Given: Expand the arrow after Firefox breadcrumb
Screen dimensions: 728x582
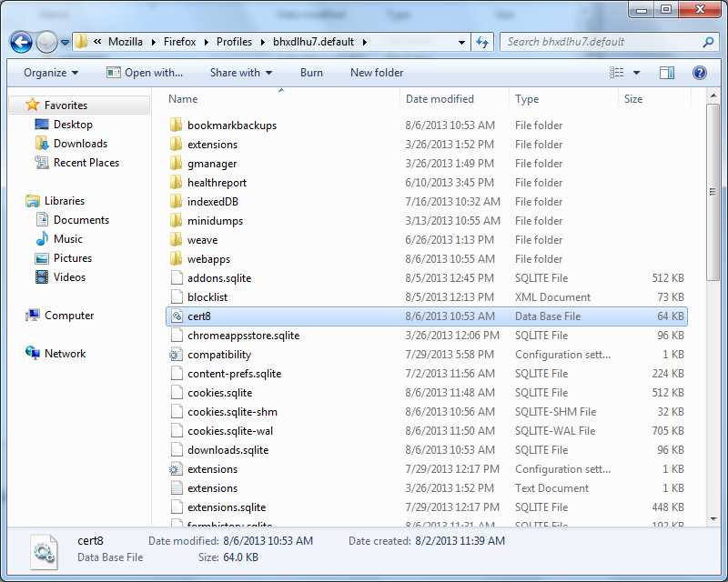Looking at the screenshot, I should (x=207, y=42).
